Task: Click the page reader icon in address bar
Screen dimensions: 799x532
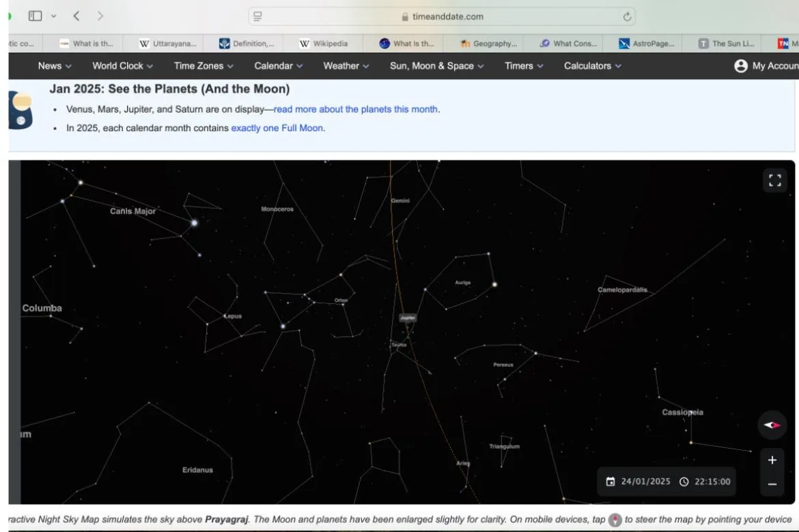Action: 257,16
